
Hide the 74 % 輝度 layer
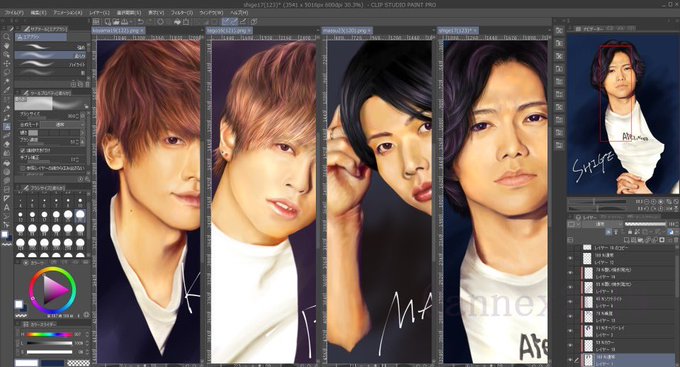[571, 316]
